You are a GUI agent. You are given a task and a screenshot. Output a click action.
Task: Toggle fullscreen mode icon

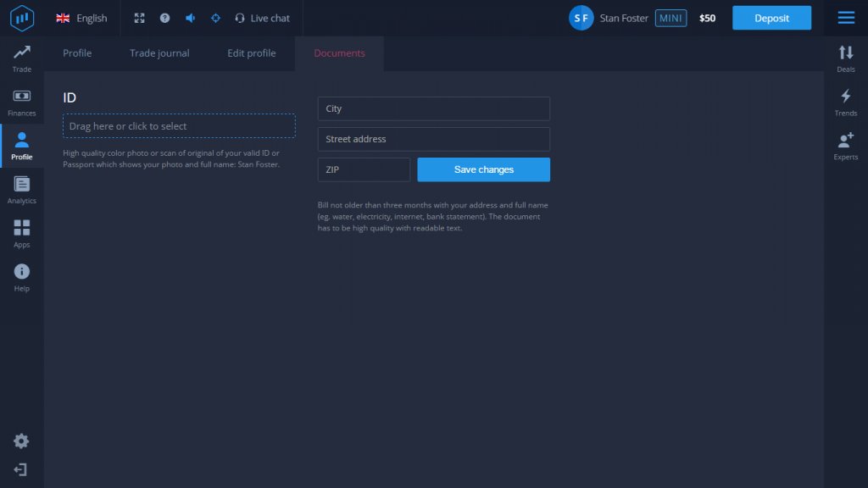tap(140, 19)
